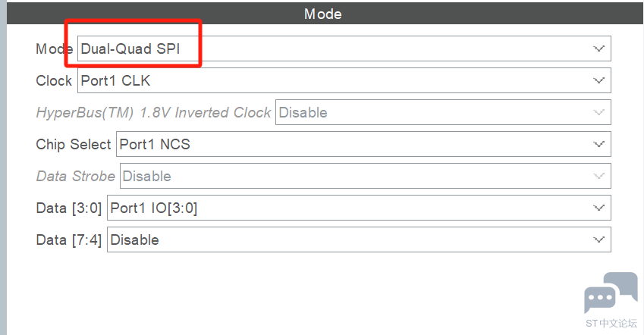This screenshot has width=644, height=335.
Task: Expand the Data [7:4] dropdown set to Disable
Action: (359, 240)
